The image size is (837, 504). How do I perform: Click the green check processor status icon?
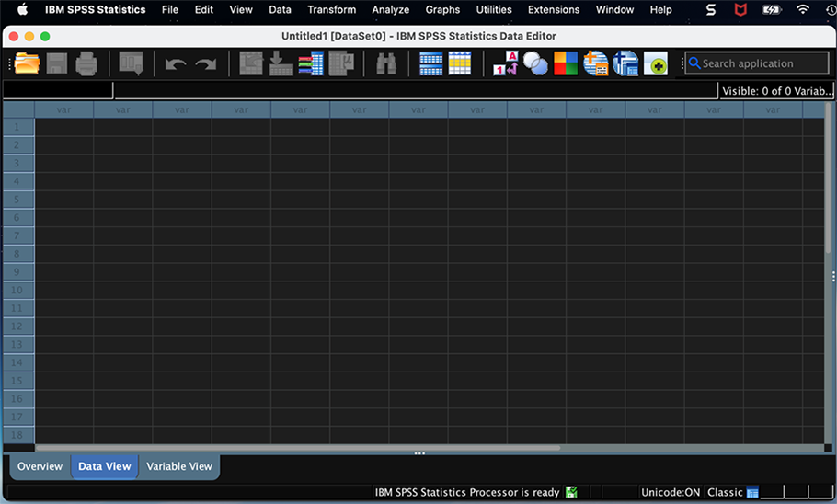tap(571, 492)
